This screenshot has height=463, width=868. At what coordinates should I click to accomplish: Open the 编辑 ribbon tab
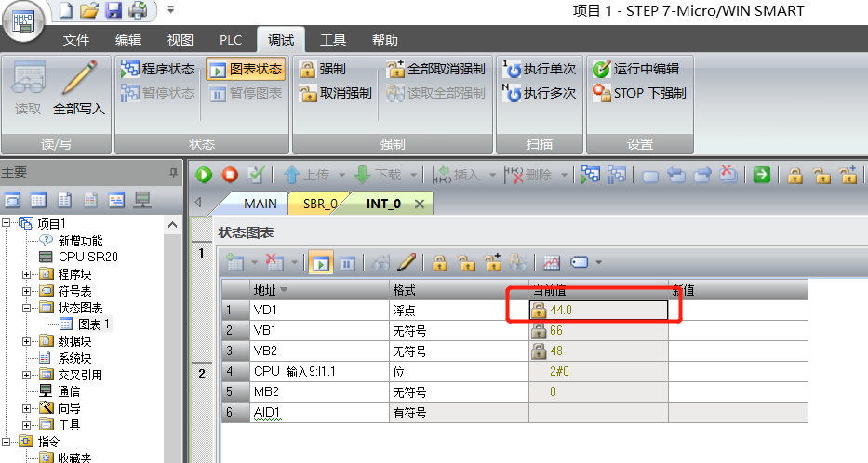(x=127, y=40)
